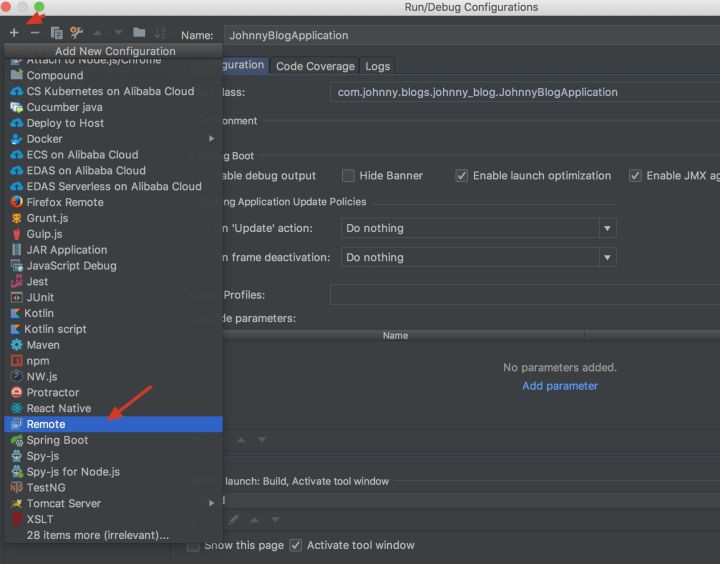
Task: Click the Spring Boot icon
Action: point(17,440)
